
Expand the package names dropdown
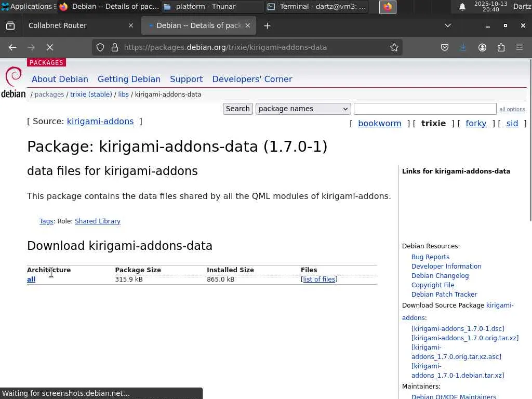303,109
